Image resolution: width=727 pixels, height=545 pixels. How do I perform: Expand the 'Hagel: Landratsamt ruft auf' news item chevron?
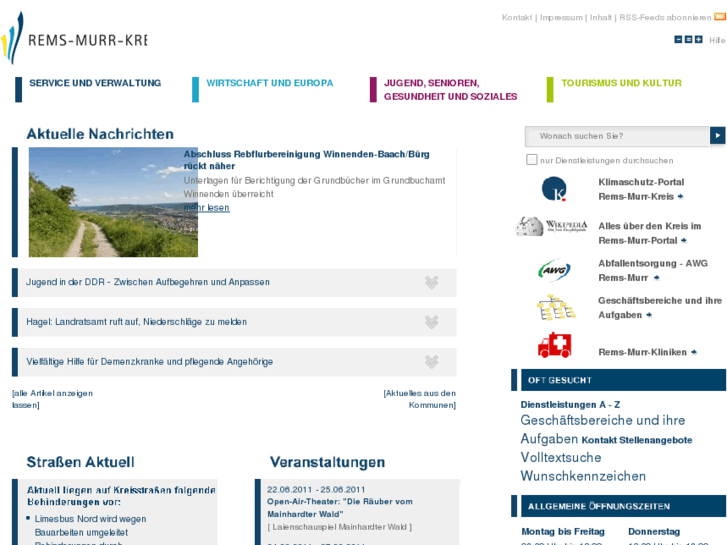(432, 322)
